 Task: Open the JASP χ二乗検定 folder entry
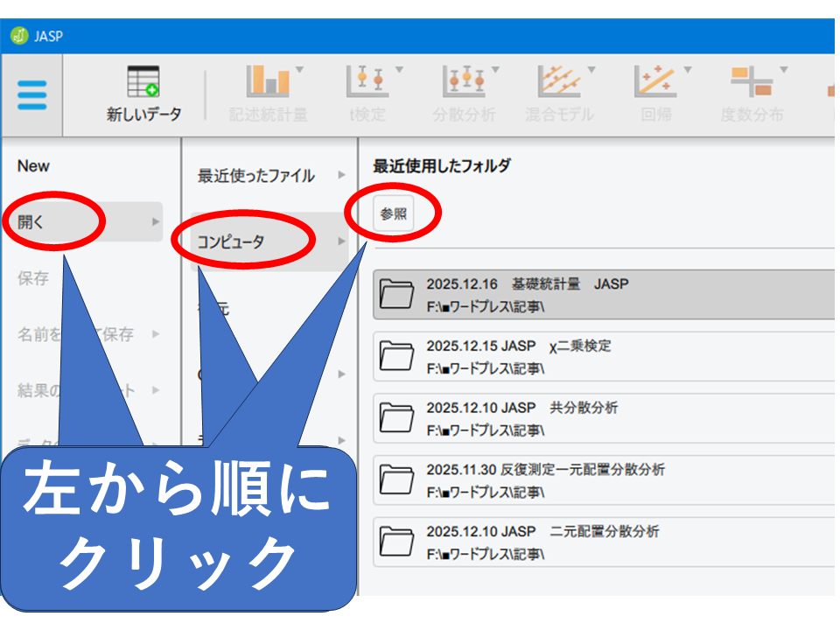[604, 356]
